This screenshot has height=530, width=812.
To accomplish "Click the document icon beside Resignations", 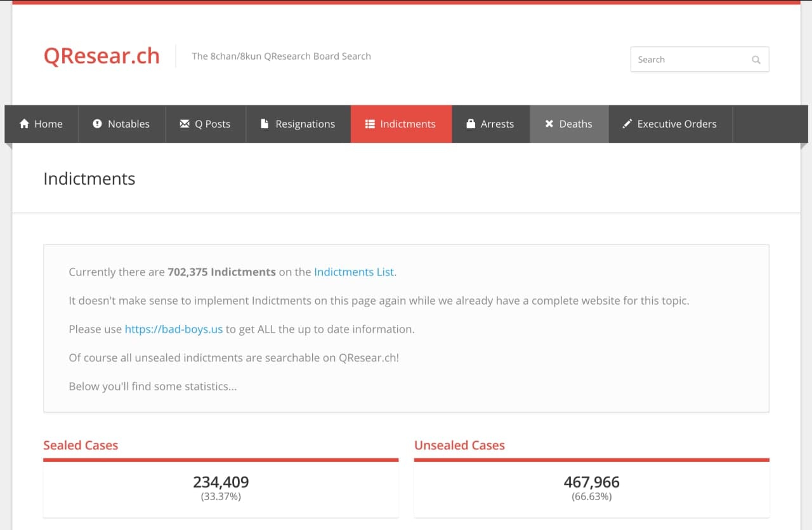I will (265, 124).
